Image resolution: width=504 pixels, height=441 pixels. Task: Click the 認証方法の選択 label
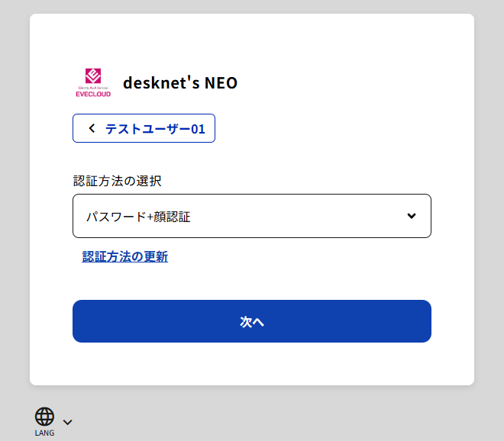(x=117, y=181)
